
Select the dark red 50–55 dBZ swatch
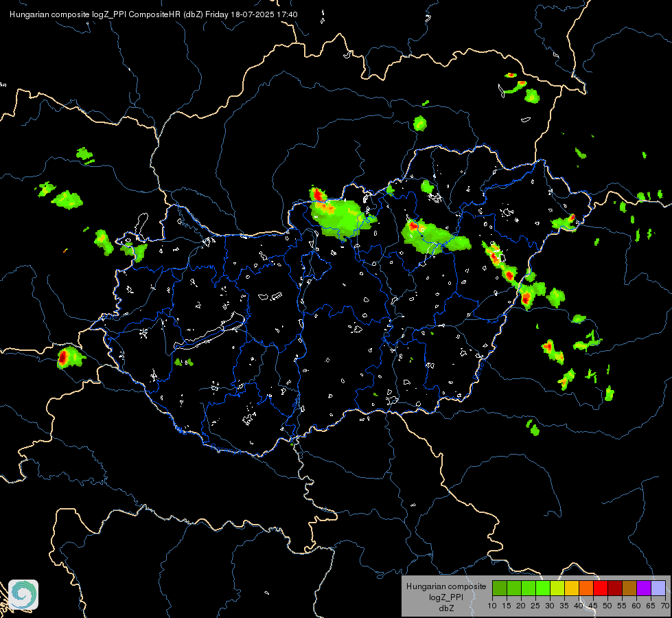point(615,588)
